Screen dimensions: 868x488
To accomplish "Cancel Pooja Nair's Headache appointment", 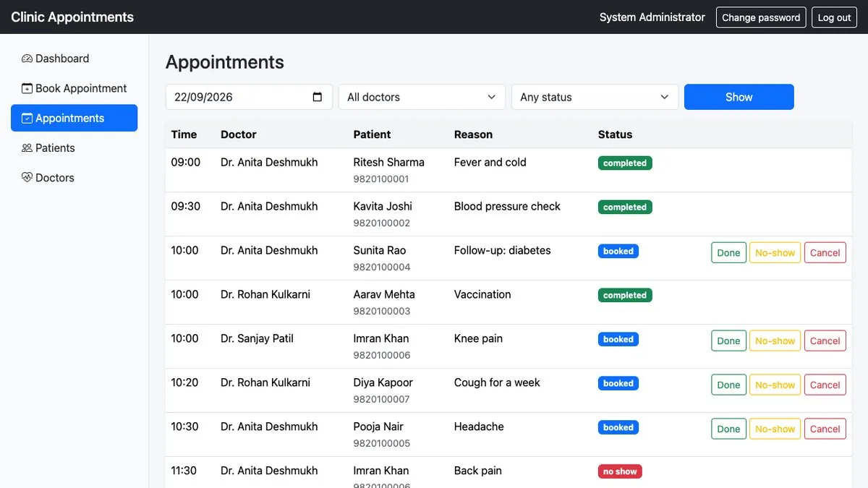I will [x=825, y=429].
